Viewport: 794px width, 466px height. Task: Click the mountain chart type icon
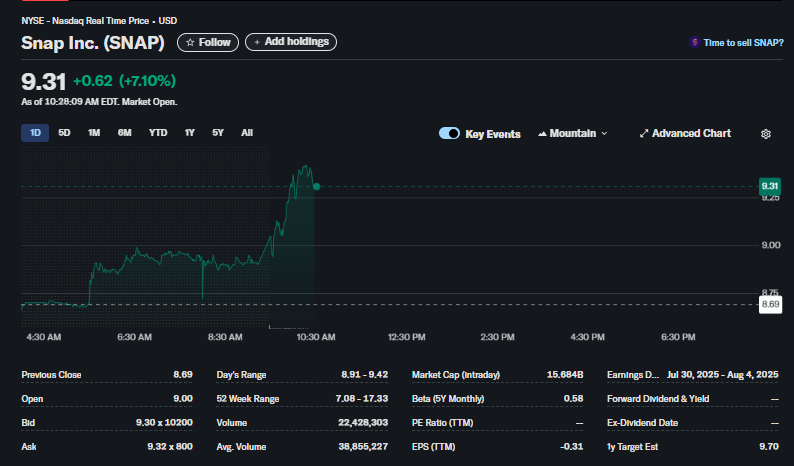pos(542,134)
